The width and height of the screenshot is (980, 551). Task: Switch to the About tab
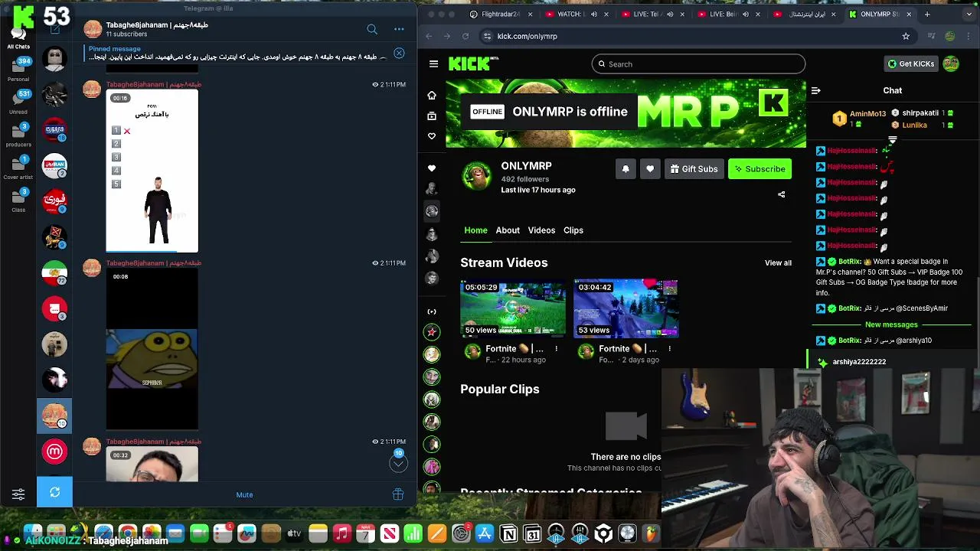[508, 230]
